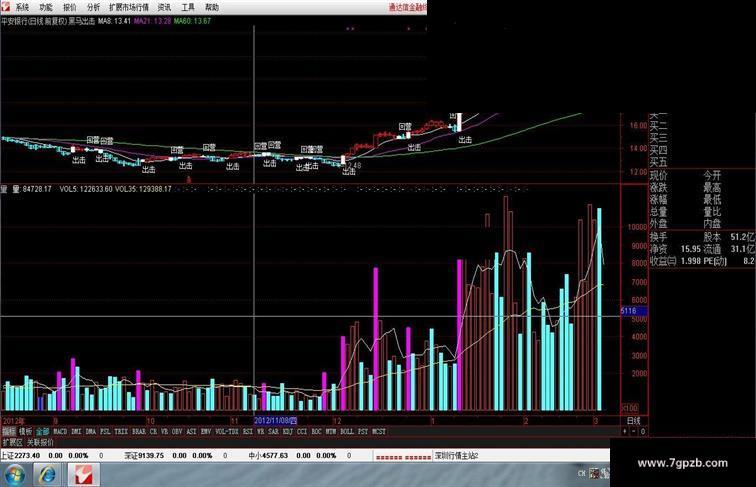Switch to MCST indicator
This screenshot has width=756, height=487.
pyautogui.click(x=379, y=432)
